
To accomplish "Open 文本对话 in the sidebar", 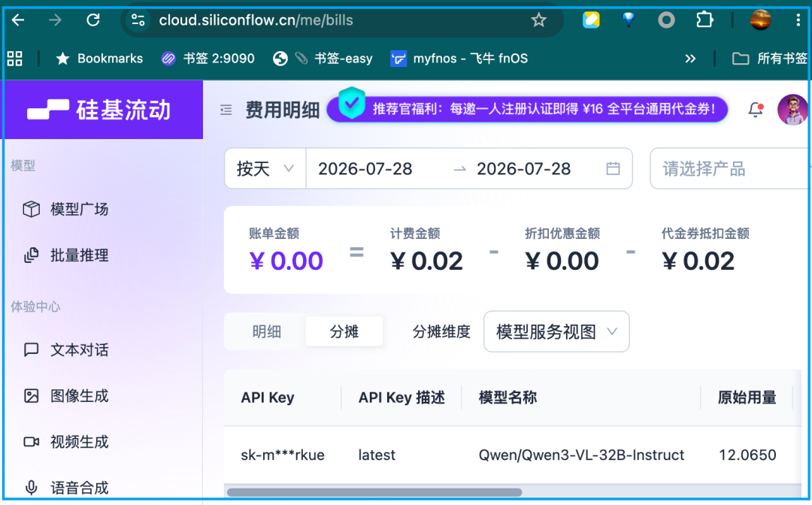I will click(65, 349).
